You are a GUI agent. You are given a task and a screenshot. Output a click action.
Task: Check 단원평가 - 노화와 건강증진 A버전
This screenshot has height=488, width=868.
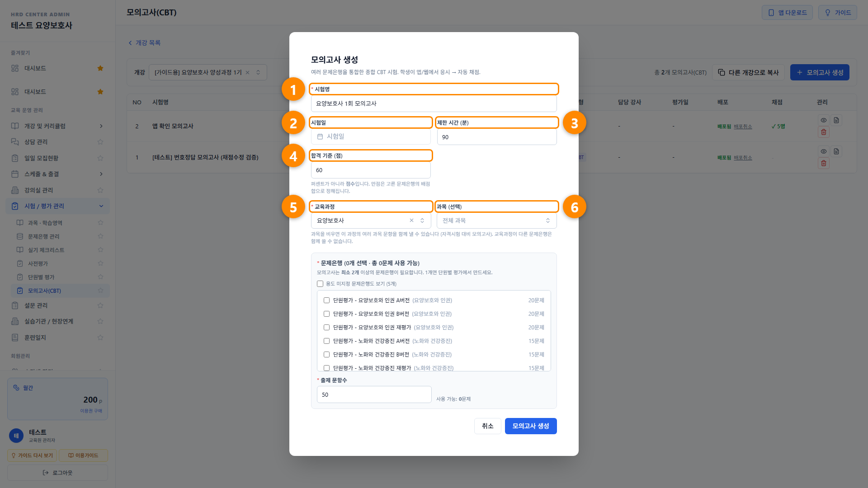pyautogui.click(x=326, y=341)
